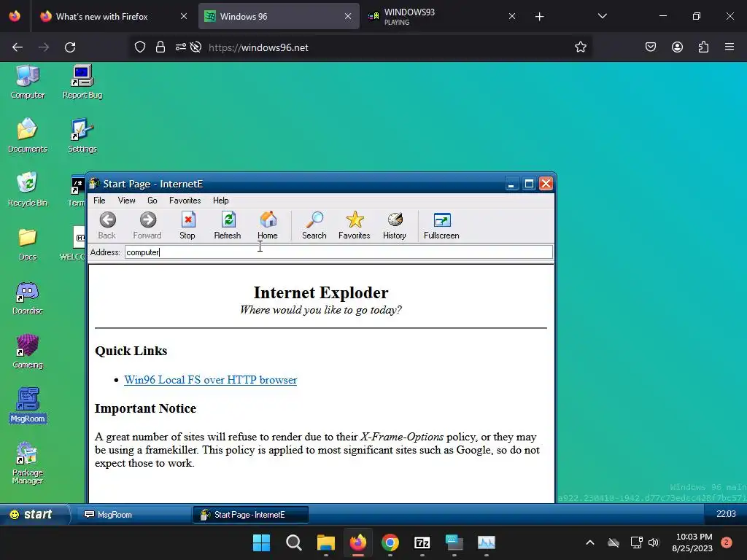The image size is (747, 560).
Task: Click Start Page - InternetE taskbar button
Action: 251,515
